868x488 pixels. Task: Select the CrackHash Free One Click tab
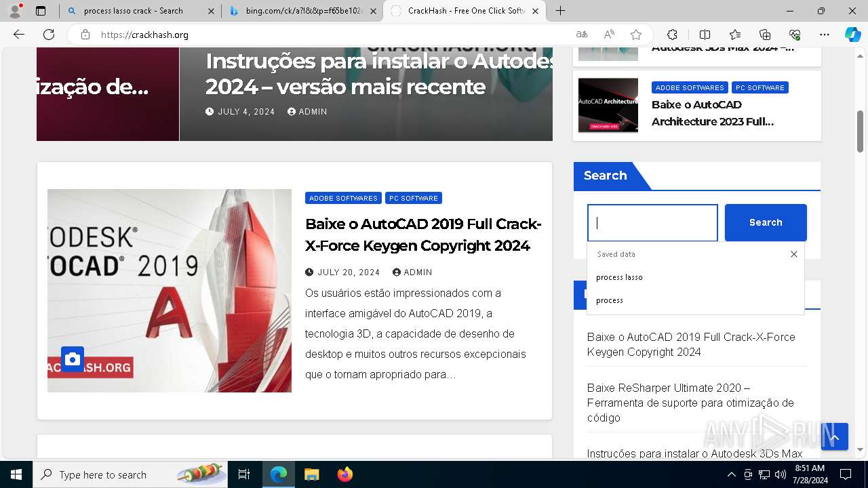coord(465,11)
